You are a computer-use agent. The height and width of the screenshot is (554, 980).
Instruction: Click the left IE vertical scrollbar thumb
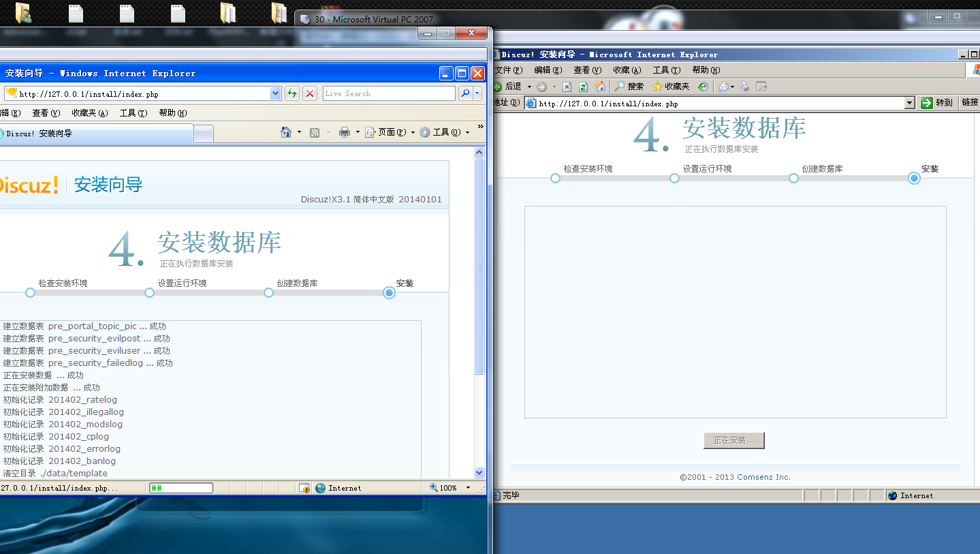(x=479, y=266)
